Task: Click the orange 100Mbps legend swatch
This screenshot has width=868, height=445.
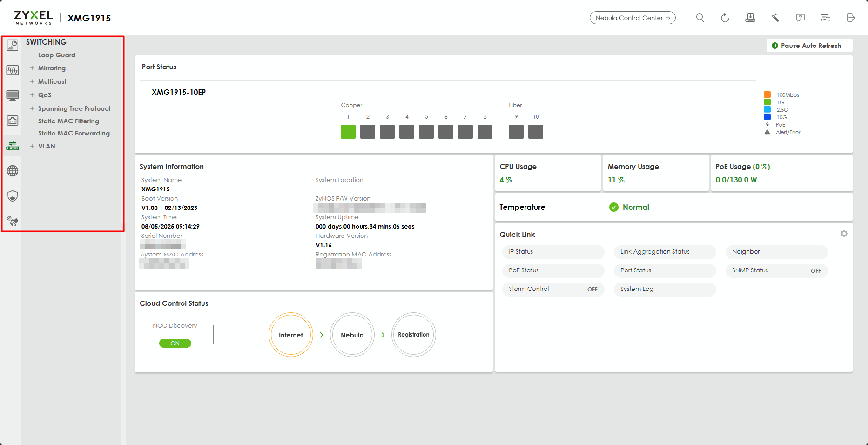Action: [767, 94]
